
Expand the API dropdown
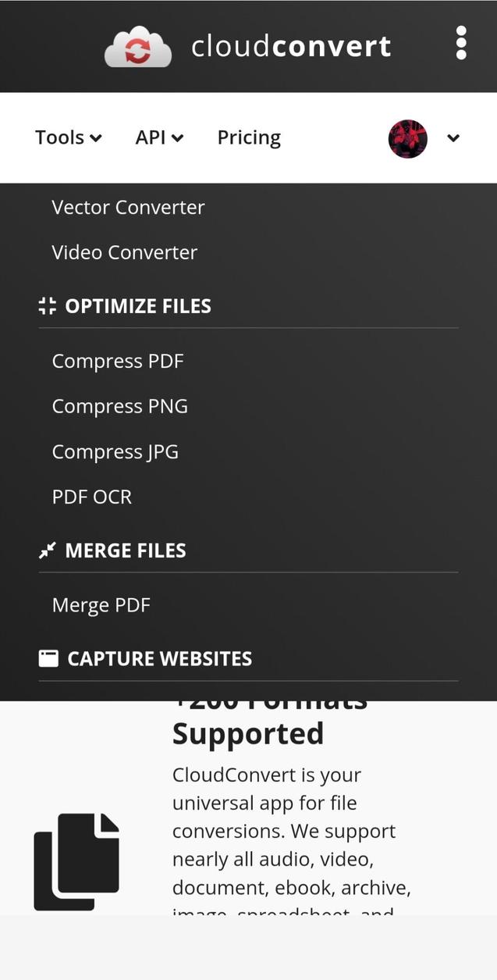[159, 136]
